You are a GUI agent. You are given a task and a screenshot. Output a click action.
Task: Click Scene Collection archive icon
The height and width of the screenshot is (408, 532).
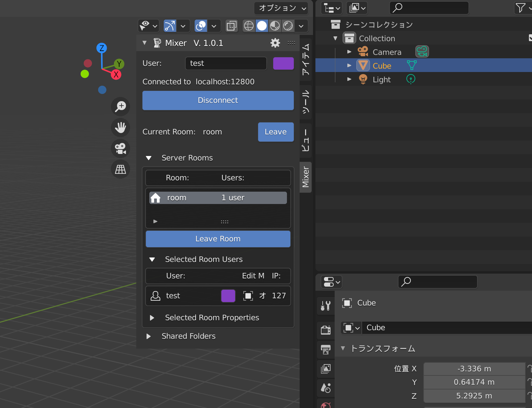335,24
